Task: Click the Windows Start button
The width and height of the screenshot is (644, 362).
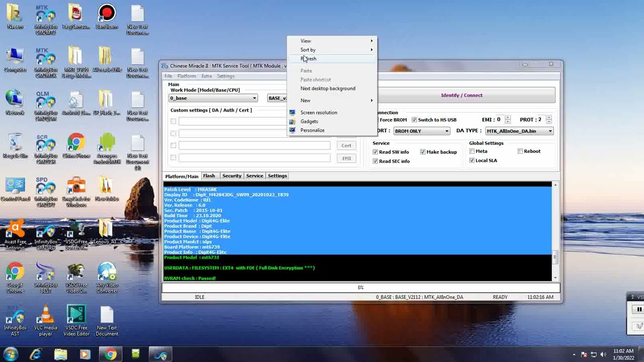Action: click(x=11, y=354)
